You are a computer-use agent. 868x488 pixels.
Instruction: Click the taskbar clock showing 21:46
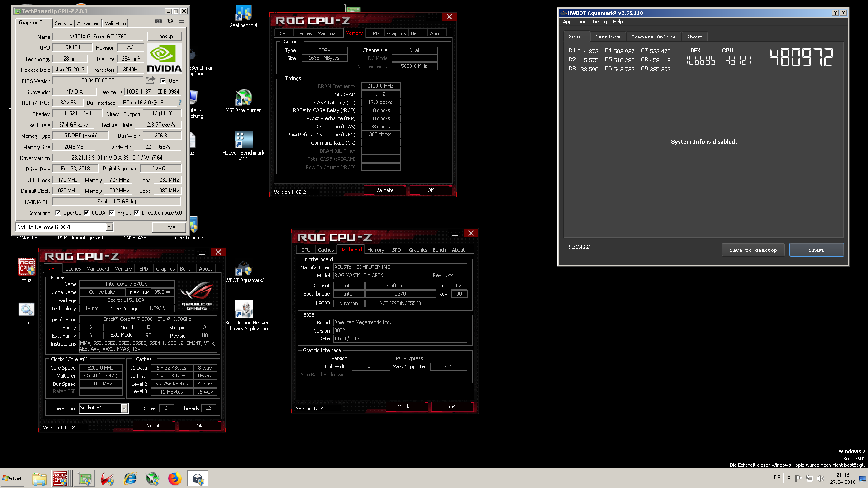click(843, 479)
